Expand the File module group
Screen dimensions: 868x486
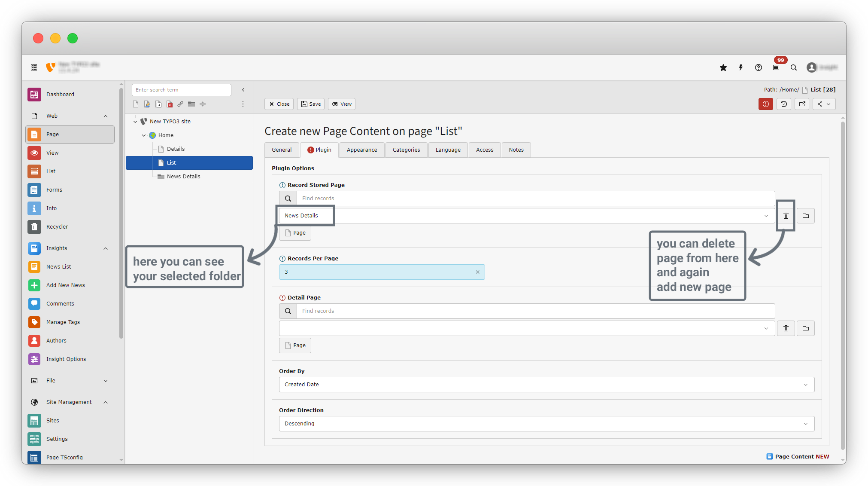[106, 381]
